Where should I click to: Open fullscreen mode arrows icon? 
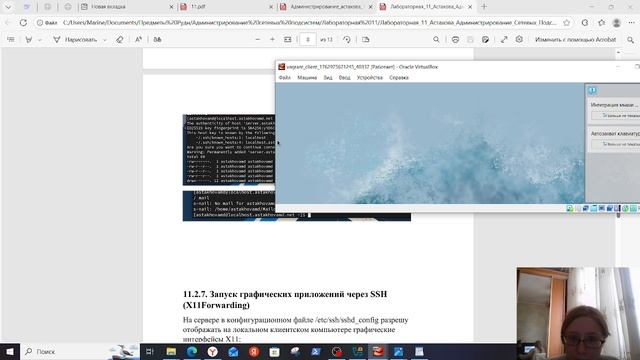click(504, 40)
